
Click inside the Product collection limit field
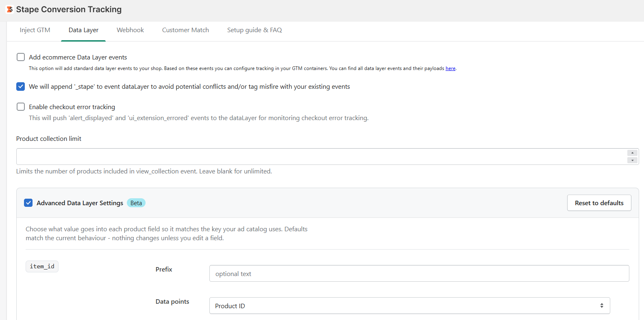tap(321, 157)
